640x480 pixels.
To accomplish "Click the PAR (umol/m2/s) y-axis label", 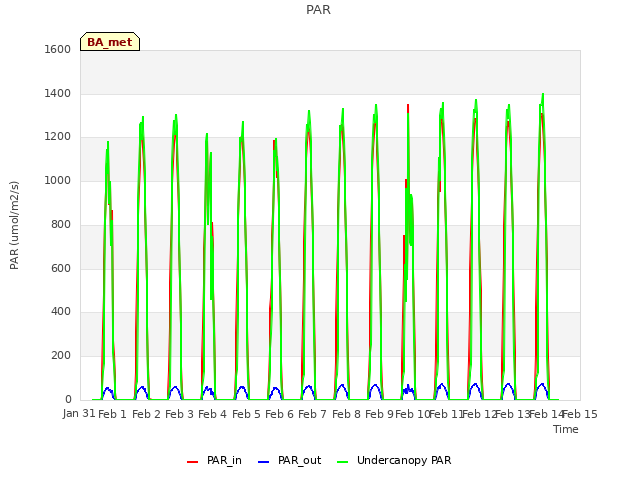I will [x=14, y=225].
